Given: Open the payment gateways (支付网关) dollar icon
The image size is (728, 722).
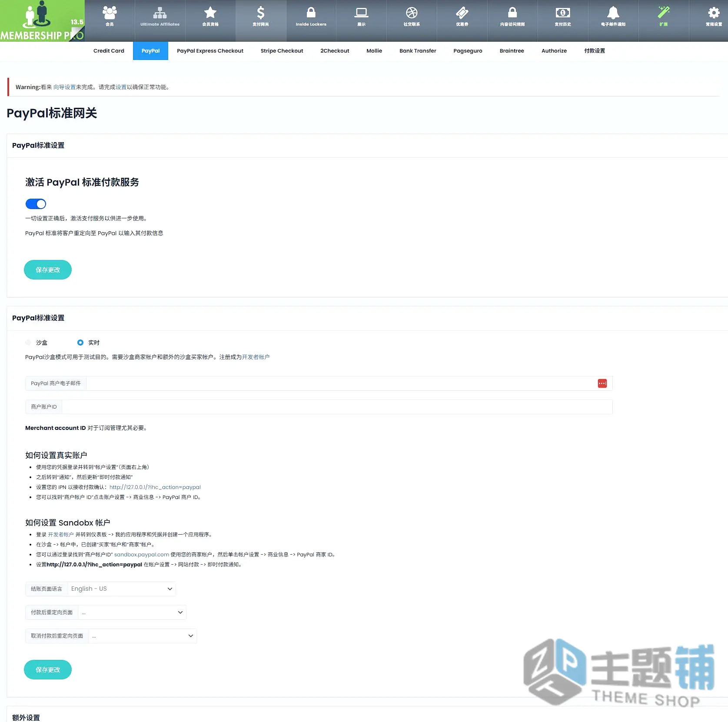Looking at the screenshot, I should pyautogui.click(x=261, y=17).
